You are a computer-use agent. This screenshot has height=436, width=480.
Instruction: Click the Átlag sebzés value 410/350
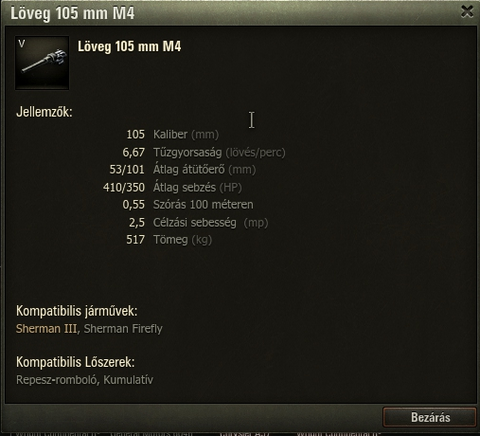pyautogui.click(x=124, y=187)
